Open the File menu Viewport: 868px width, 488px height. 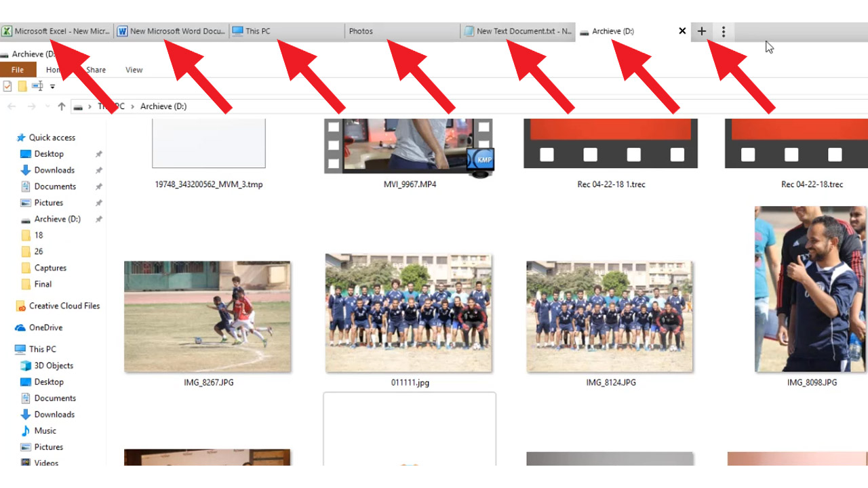18,69
